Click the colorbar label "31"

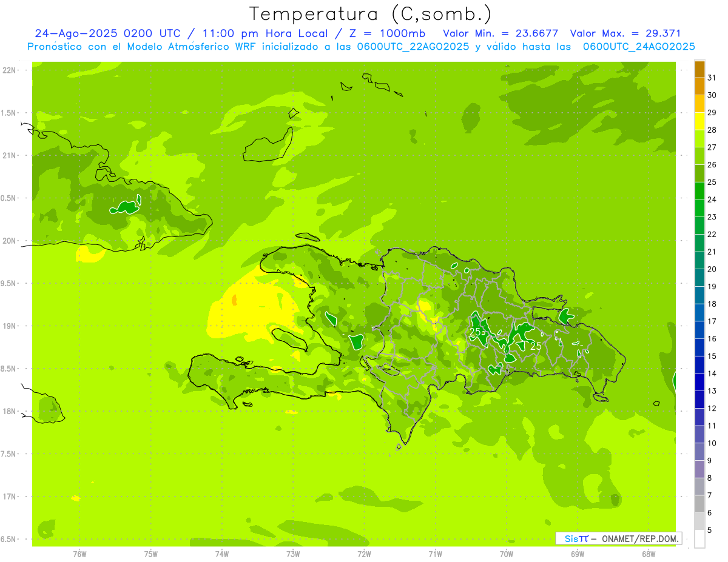712,78
